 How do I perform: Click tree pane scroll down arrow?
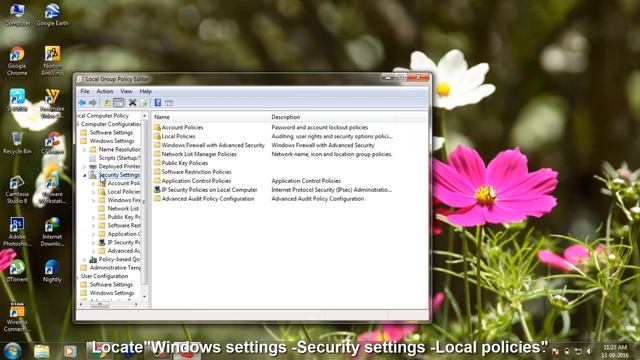click(x=144, y=297)
